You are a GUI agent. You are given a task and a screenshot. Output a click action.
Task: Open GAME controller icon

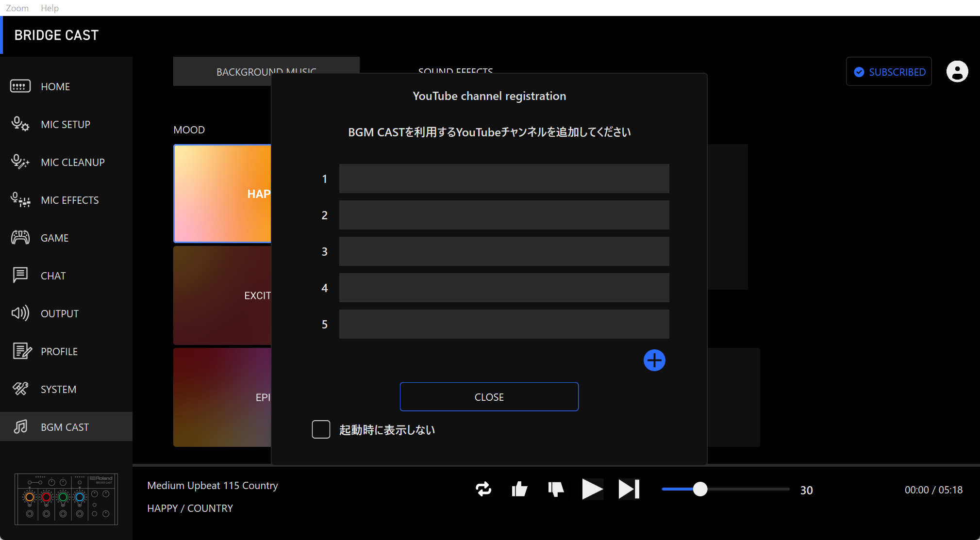click(20, 238)
